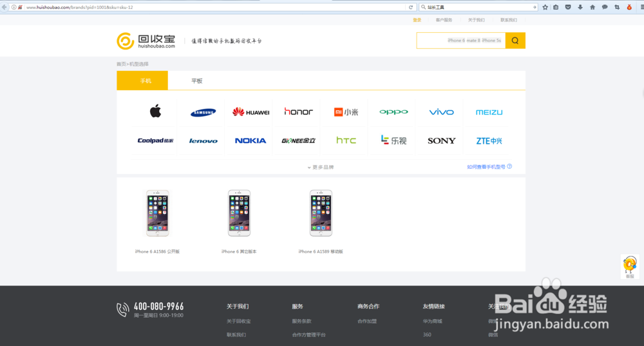This screenshot has width=644, height=346.
Task: Open footer 联系我们 link
Action: (236, 335)
